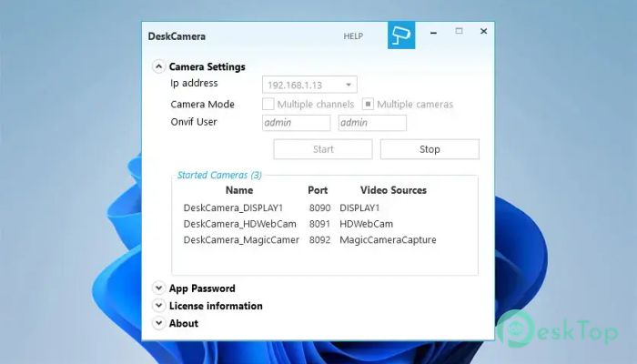Maximize the DeskCamera window
The width and height of the screenshot is (637, 364).
tap(459, 31)
